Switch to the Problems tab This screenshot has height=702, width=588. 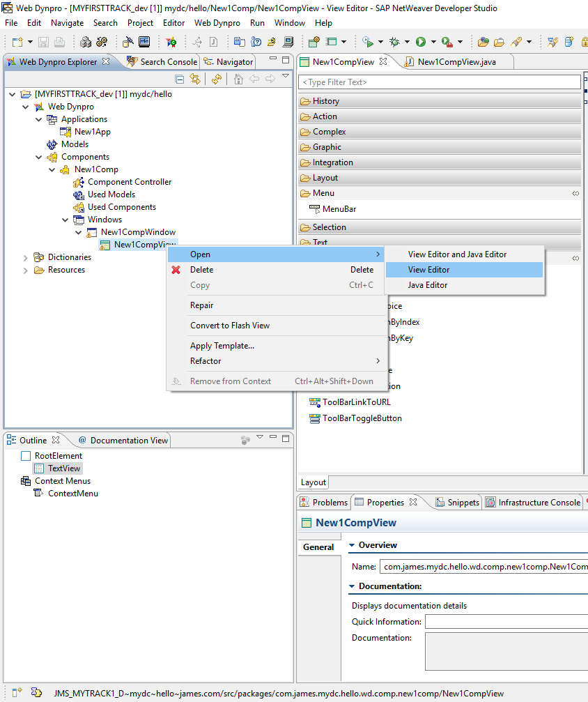324,503
